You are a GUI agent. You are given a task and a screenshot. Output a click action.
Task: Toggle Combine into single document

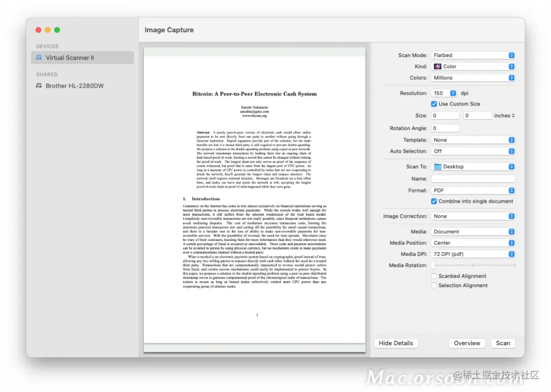434,201
